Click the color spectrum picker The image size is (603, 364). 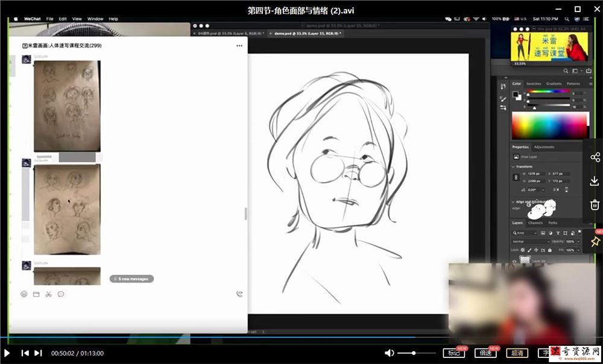[549, 126]
